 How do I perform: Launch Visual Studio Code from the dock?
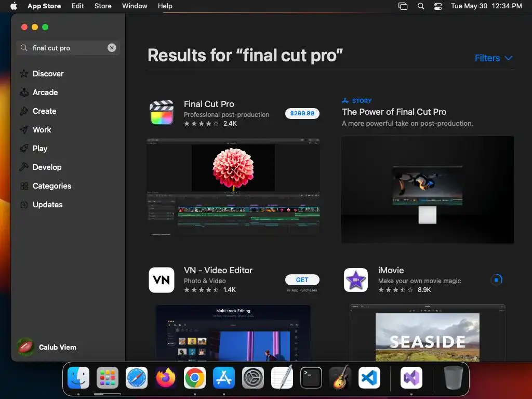(369, 378)
